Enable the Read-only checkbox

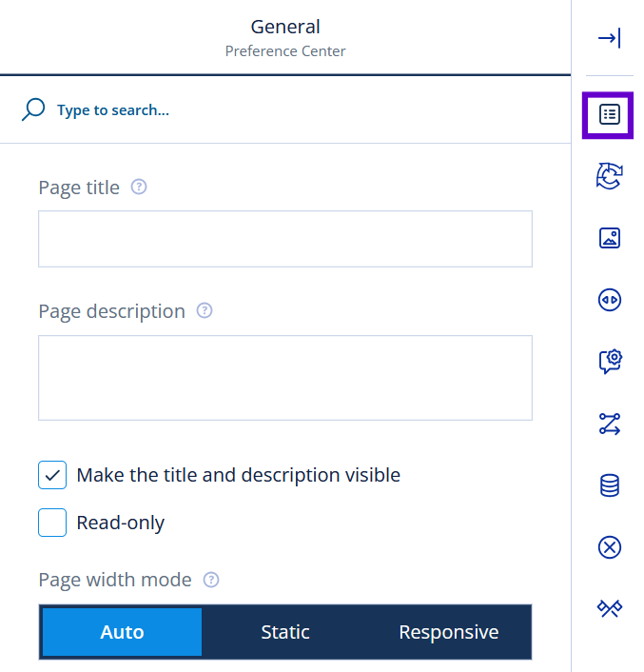coord(52,523)
